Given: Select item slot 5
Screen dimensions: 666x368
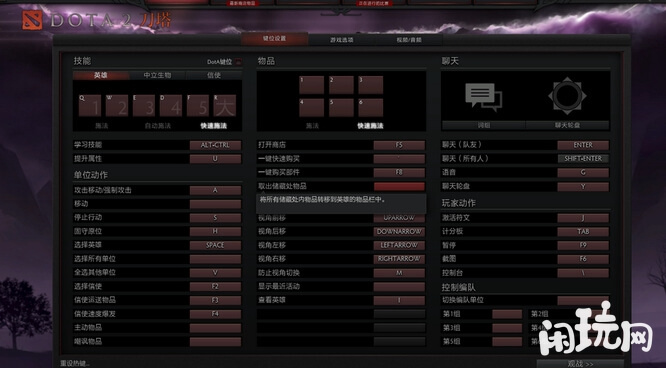Looking at the screenshot, I should tap(341, 108).
